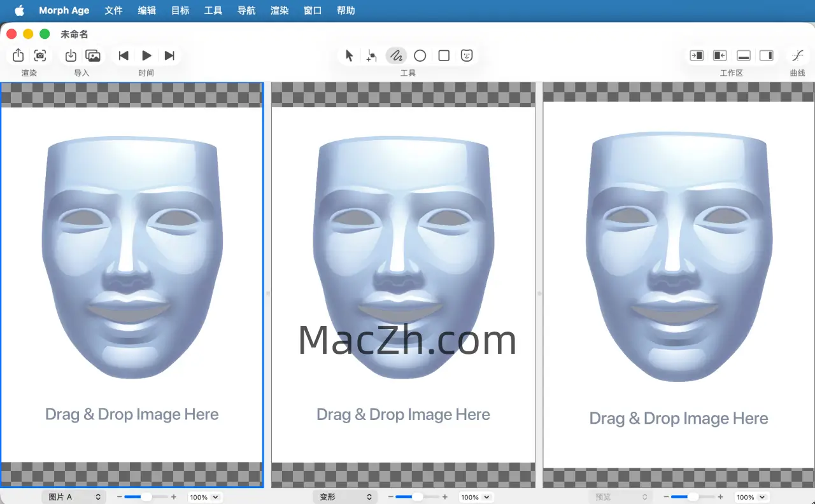Open the 渲染 menu in menu bar

tap(280, 11)
